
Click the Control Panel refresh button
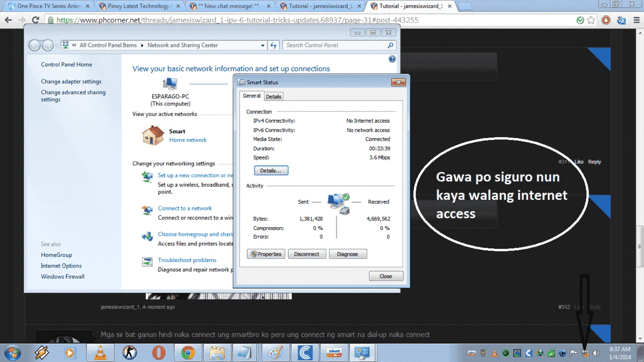pos(274,45)
